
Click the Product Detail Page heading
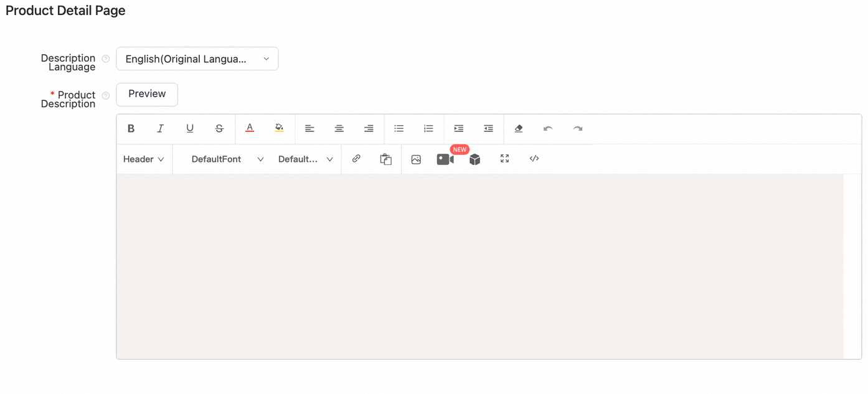(x=65, y=11)
